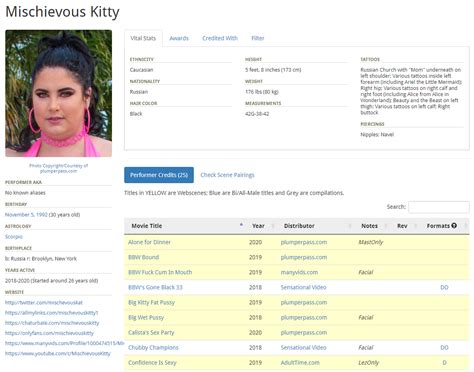Sort table by Notes column
This screenshot has width=474, height=372.
pos(370,226)
